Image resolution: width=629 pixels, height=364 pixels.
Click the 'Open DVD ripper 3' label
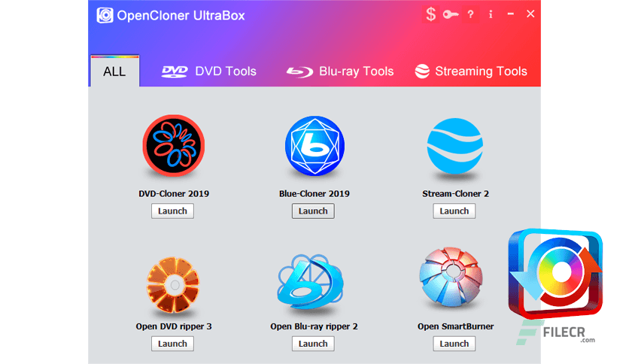pos(174,326)
